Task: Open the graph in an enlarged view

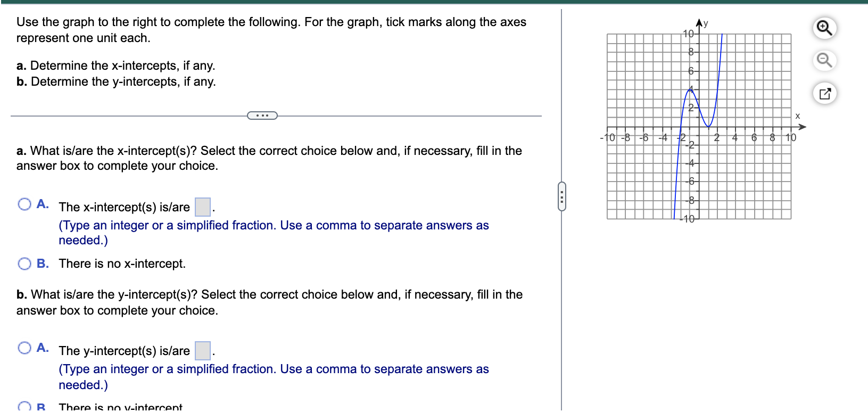Action: pyautogui.click(x=825, y=93)
